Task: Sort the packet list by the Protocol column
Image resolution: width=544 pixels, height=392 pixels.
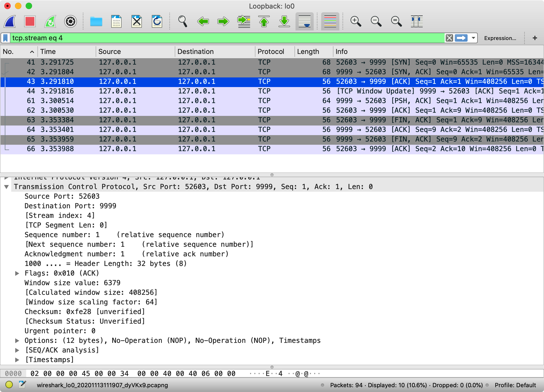Action: point(271,52)
